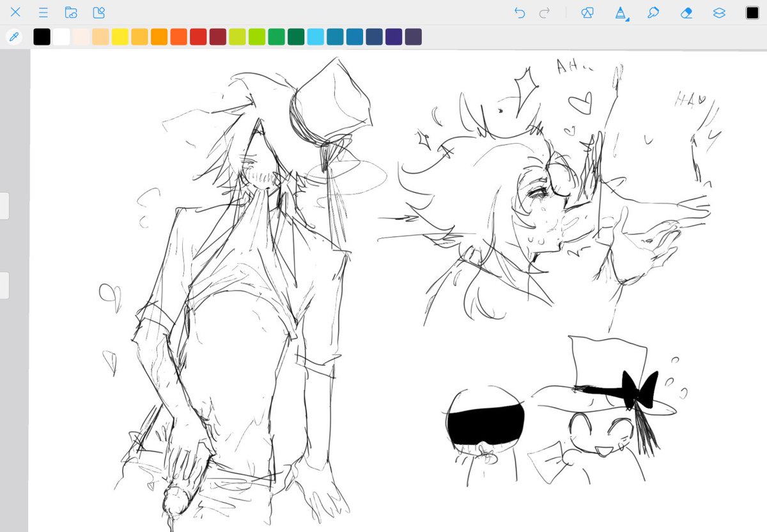
Task: Click the upper side handle on left edge
Action: 4,206
